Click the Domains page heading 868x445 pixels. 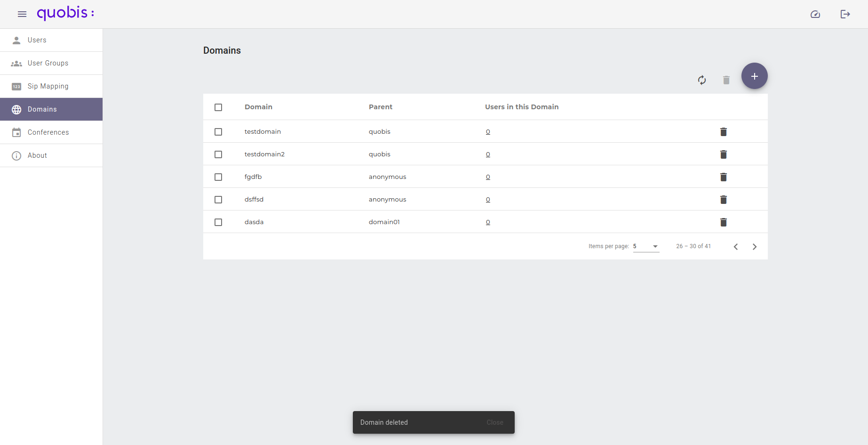(x=222, y=50)
